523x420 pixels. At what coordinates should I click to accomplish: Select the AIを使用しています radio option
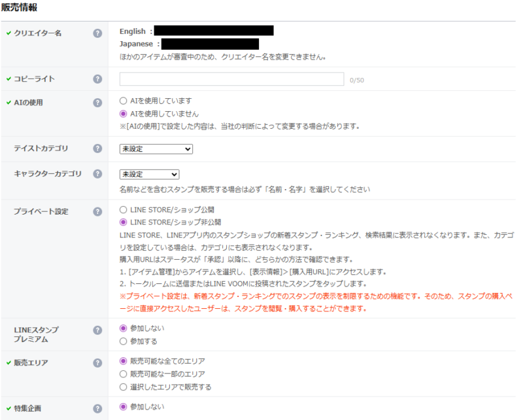(x=124, y=101)
